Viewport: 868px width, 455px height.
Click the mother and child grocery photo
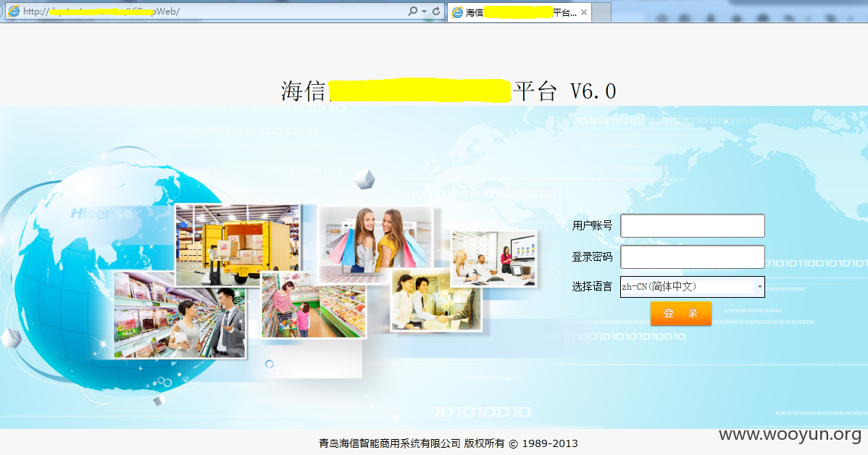(313, 306)
